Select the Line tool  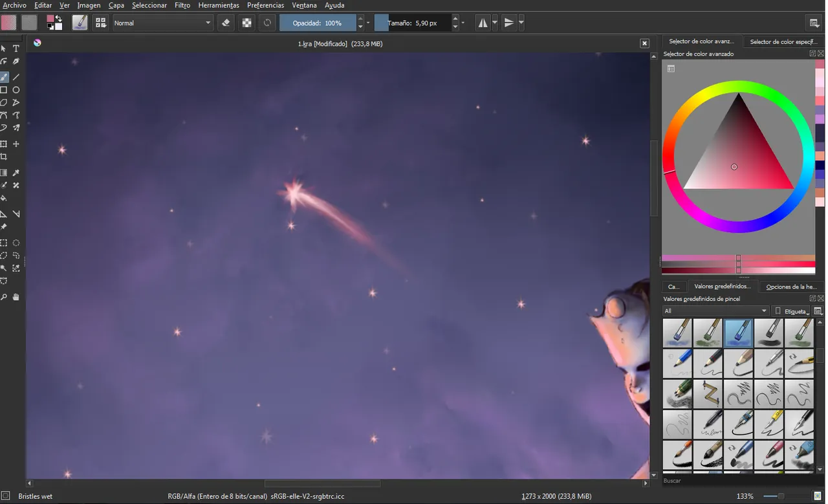16,77
